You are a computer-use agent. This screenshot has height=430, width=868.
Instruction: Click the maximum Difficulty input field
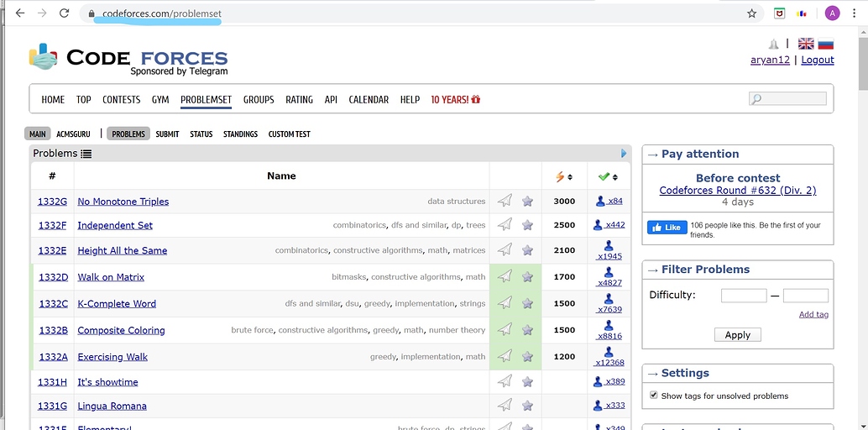805,296
